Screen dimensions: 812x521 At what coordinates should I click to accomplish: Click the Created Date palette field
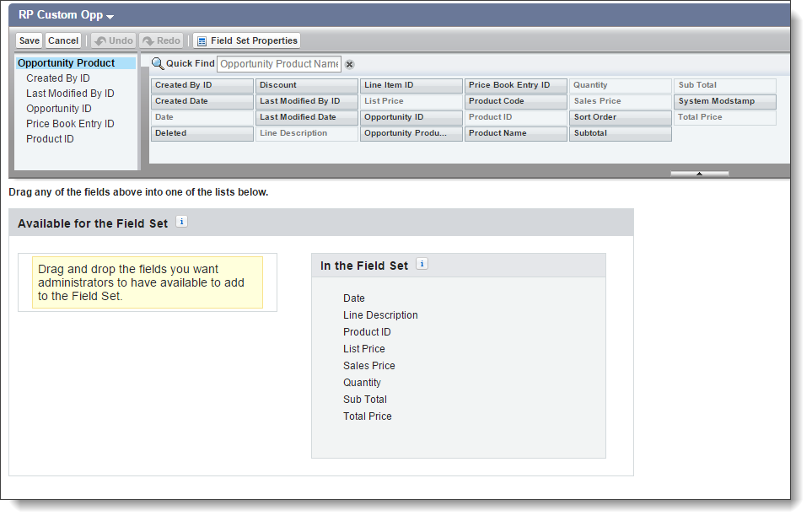[x=202, y=101]
